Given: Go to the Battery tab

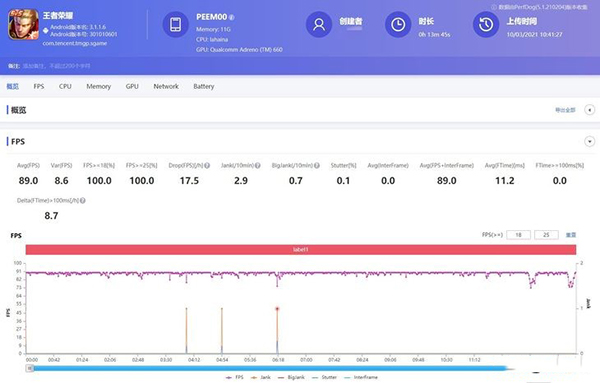Looking at the screenshot, I should click(204, 86).
